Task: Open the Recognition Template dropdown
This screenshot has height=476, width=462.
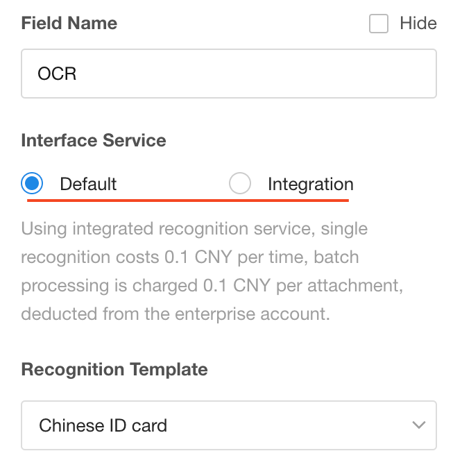Action: 229,425
